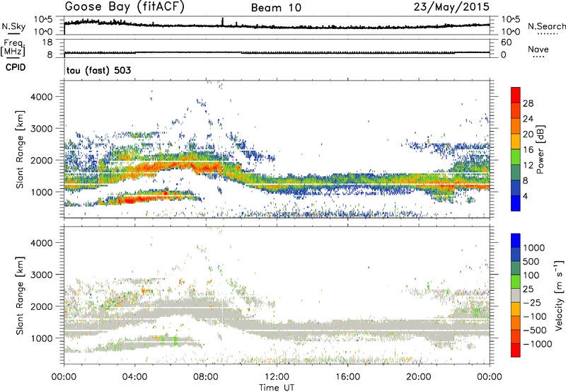This screenshot has width=566, height=392.
Task: Click the '12:00' time axis label
Action: 277,377
